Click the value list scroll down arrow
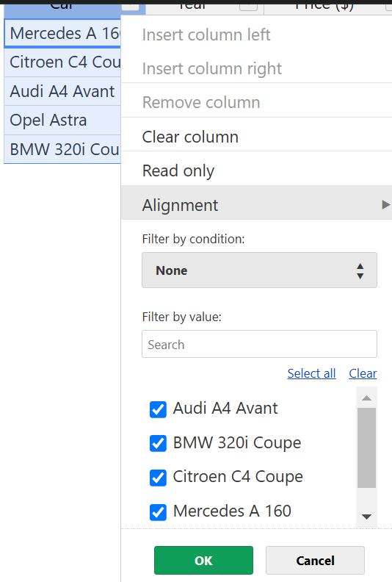This screenshot has width=392, height=582. pyautogui.click(x=366, y=517)
